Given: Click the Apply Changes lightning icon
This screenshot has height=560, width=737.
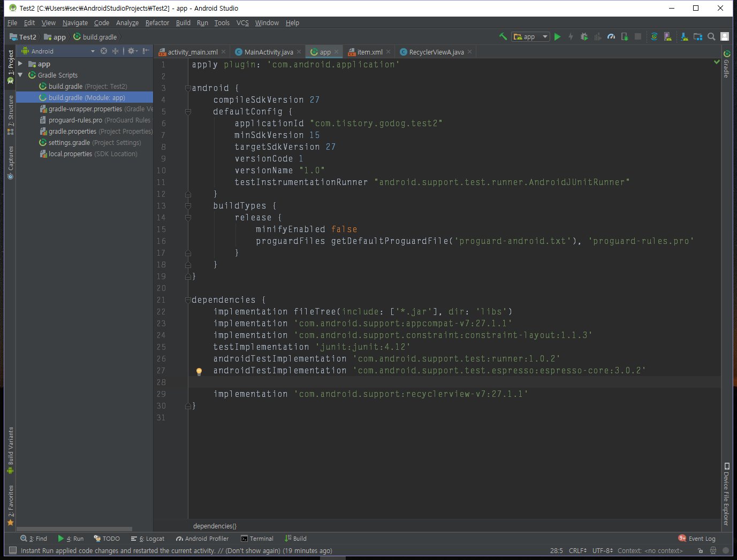Looking at the screenshot, I should pos(571,36).
